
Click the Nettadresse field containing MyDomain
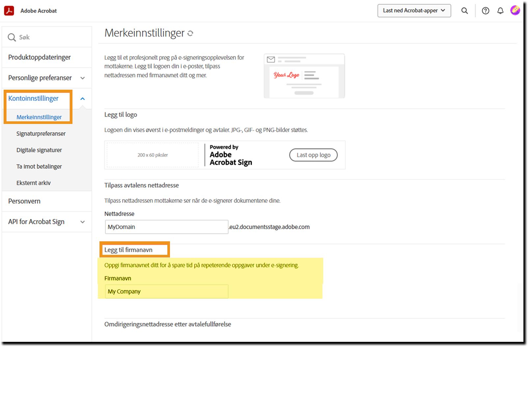(167, 227)
